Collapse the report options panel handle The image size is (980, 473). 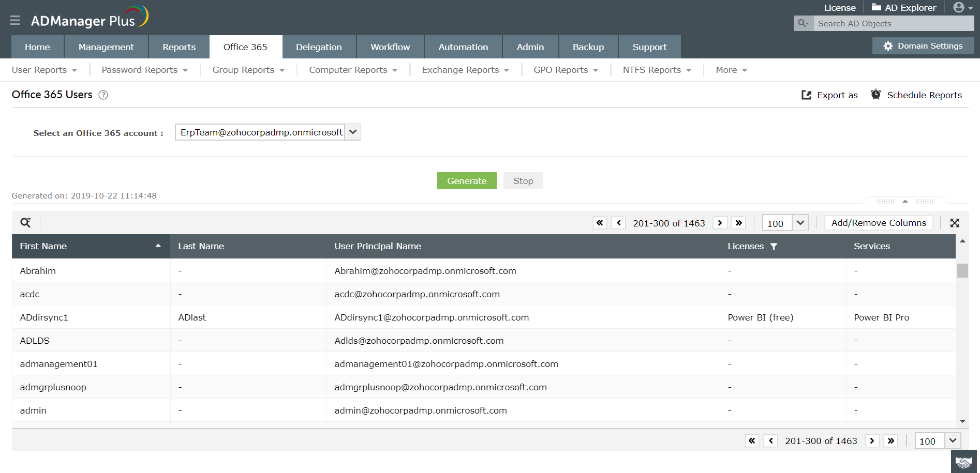(x=905, y=201)
